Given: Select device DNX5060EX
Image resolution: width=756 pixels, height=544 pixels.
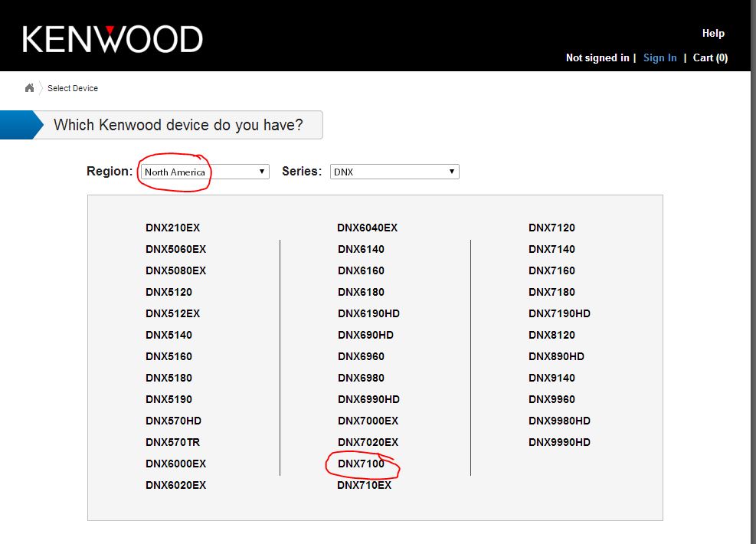Looking at the screenshot, I should click(176, 249).
